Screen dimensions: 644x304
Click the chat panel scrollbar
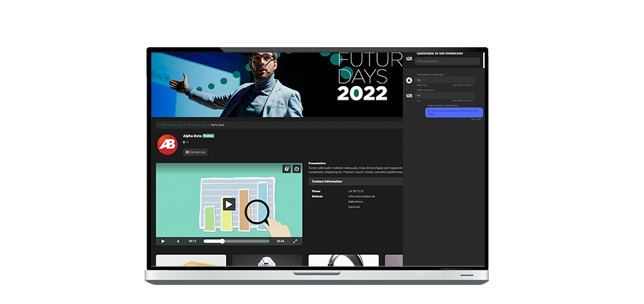[x=484, y=60]
